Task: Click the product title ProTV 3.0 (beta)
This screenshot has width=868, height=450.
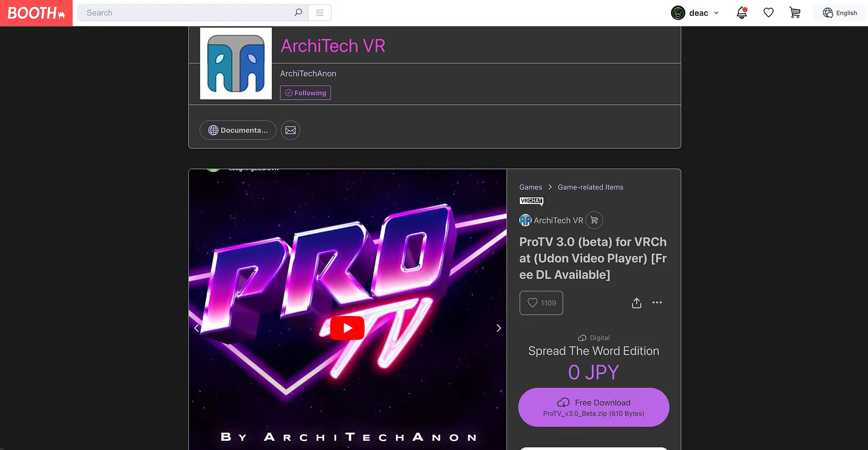Action: click(x=593, y=258)
